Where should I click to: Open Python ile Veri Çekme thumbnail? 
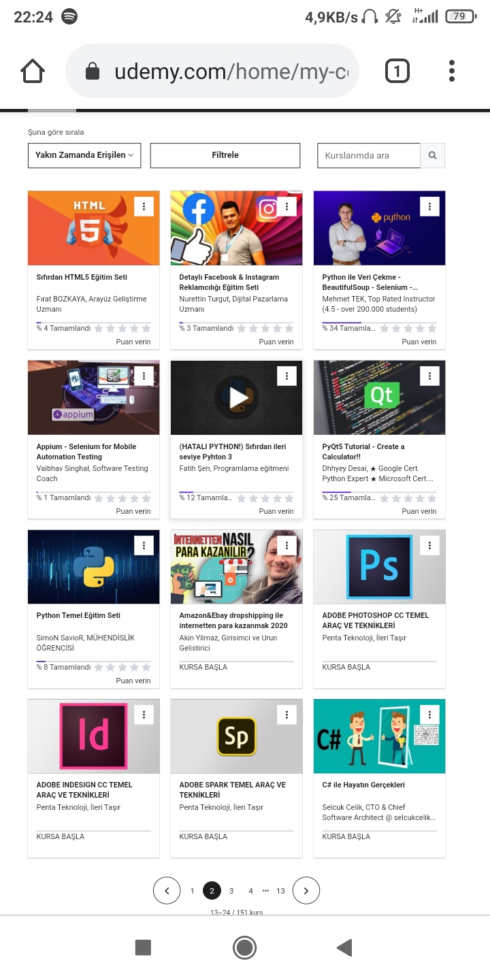(380, 228)
